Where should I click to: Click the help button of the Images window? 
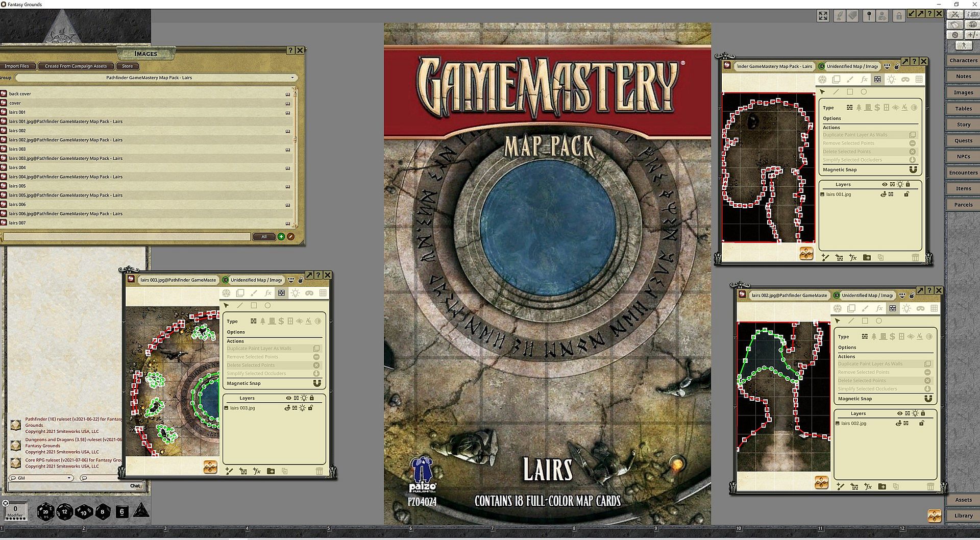pyautogui.click(x=290, y=50)
